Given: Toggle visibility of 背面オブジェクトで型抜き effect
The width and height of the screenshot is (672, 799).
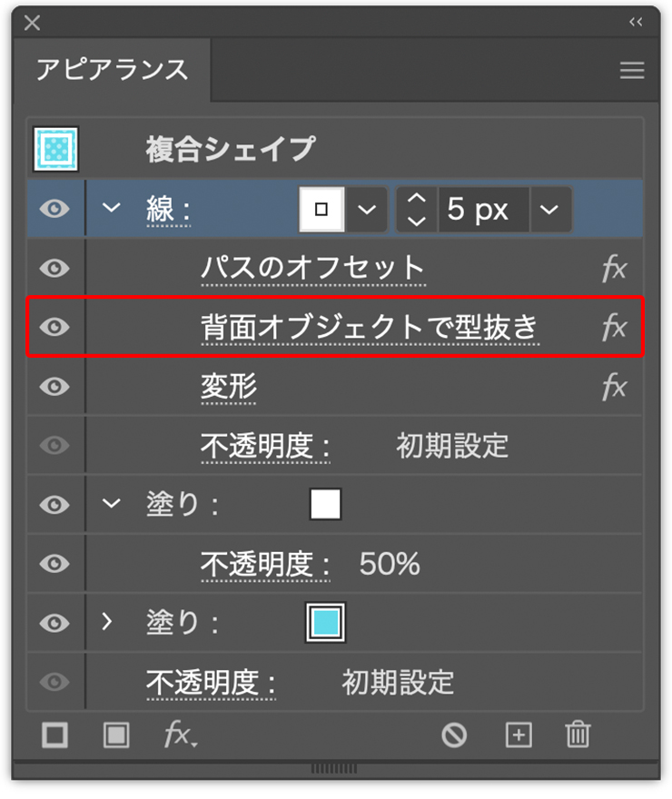Looking at the screenshot, I should coord(55,327).
